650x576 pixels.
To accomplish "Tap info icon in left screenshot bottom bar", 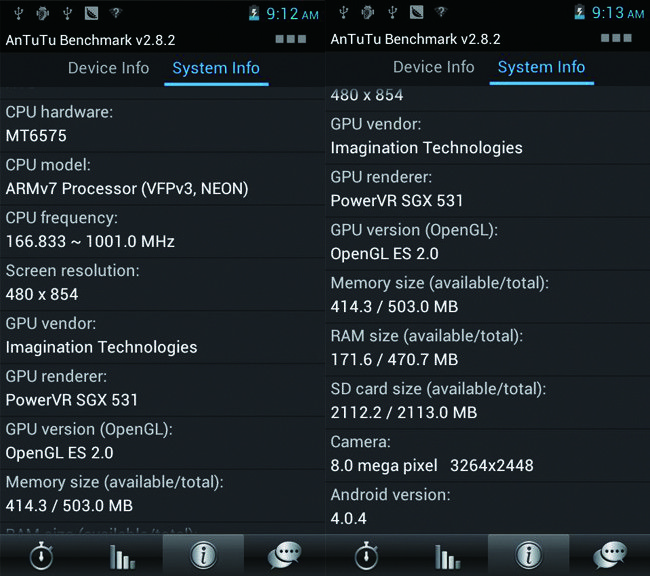I will click(203, 555).
